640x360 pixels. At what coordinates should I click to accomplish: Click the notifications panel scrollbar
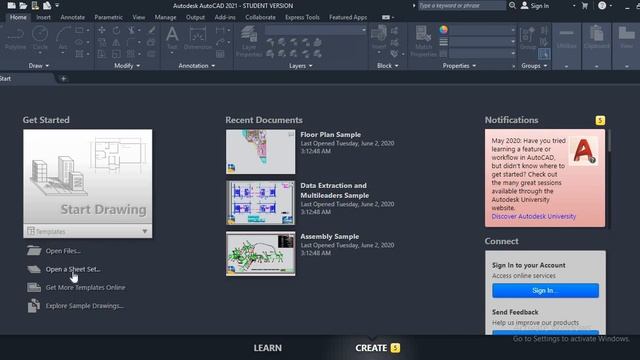(609, 141)
